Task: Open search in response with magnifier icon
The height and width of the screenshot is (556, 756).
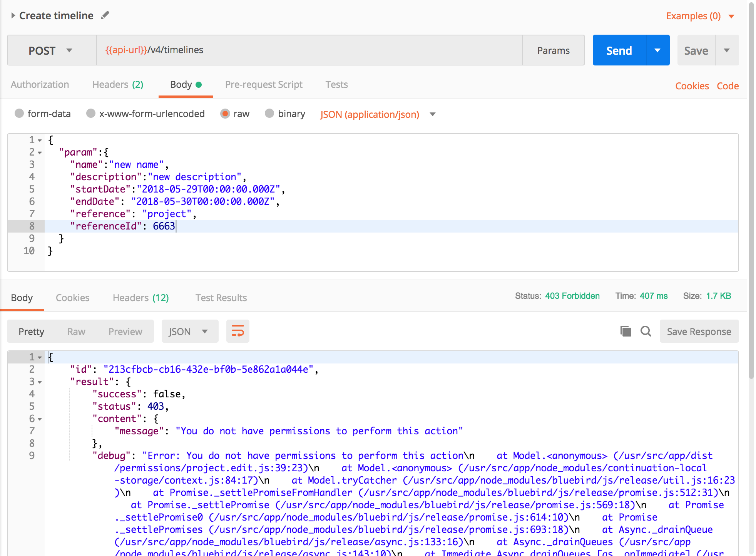Action: (x=646, y=331)
